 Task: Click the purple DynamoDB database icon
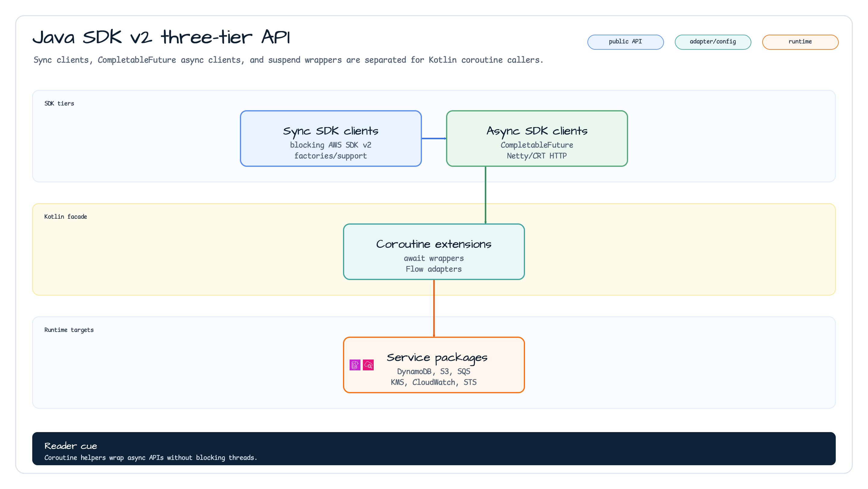pyautogui.click(x=355, y=365)
